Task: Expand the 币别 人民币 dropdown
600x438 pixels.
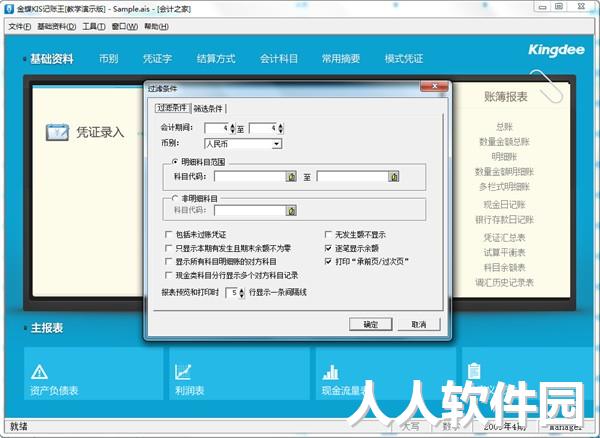Action: (277, 144)
